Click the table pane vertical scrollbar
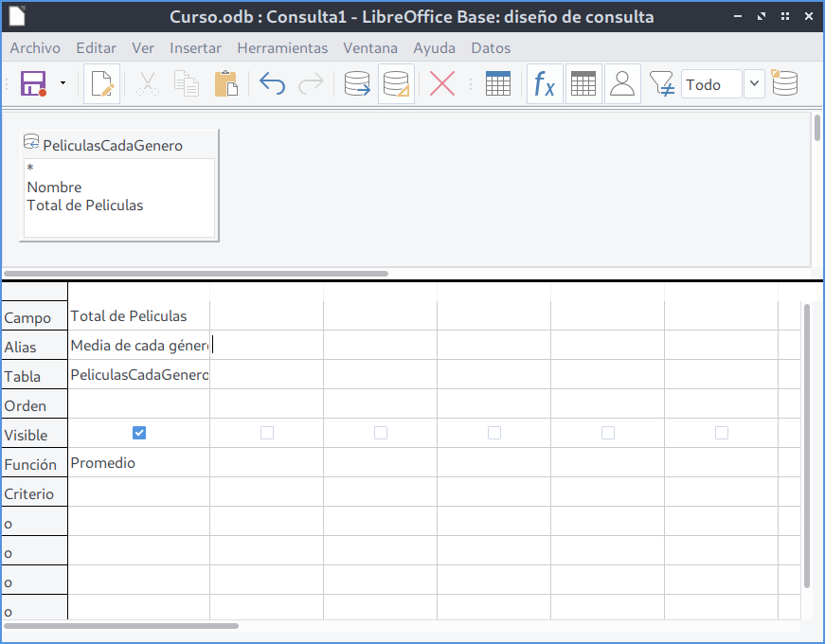This screenshot has height=644, width=825. (x=816, y=128)
